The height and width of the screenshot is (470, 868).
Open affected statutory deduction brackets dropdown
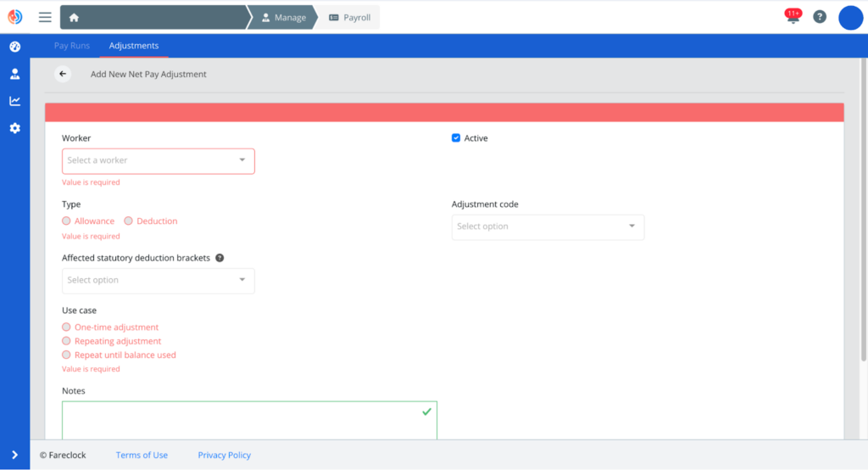point(159,281)
